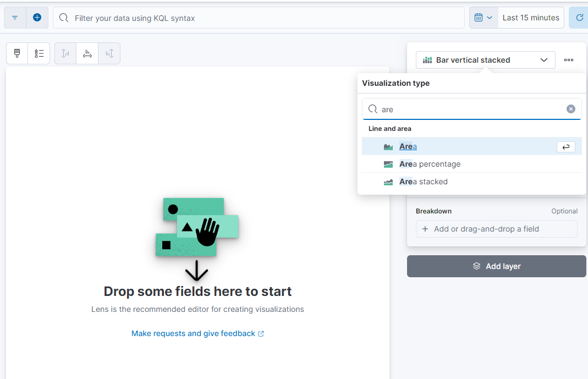Image resolution: width=588 pixels, height=379 pixels.
Task: Click the blue add filter plus icon
Action: (37, 17)
